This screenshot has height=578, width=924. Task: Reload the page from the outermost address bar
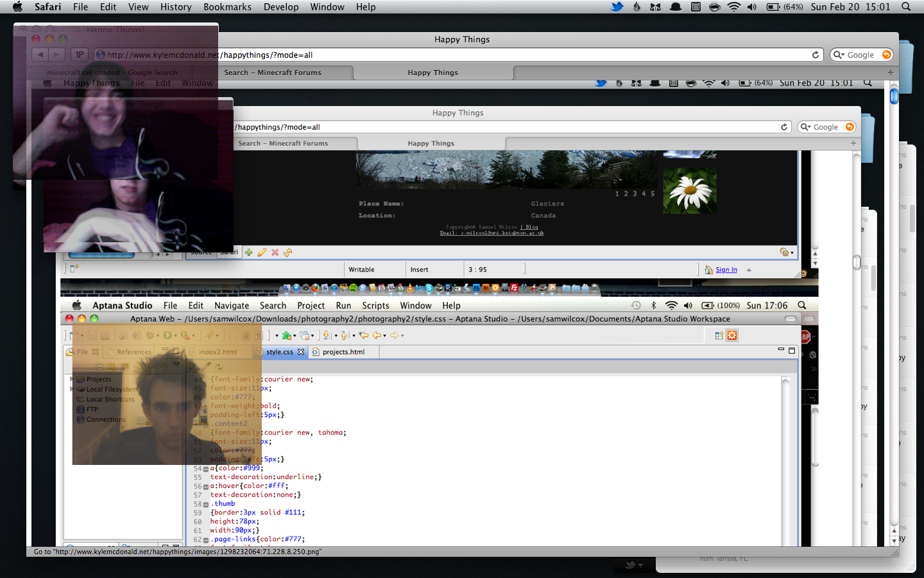816,55
